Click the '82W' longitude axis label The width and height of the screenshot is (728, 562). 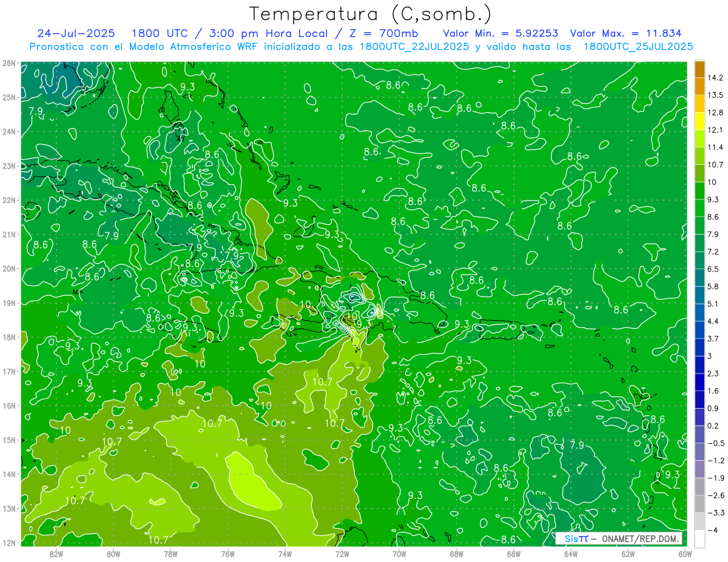click(x=56, y=554)
